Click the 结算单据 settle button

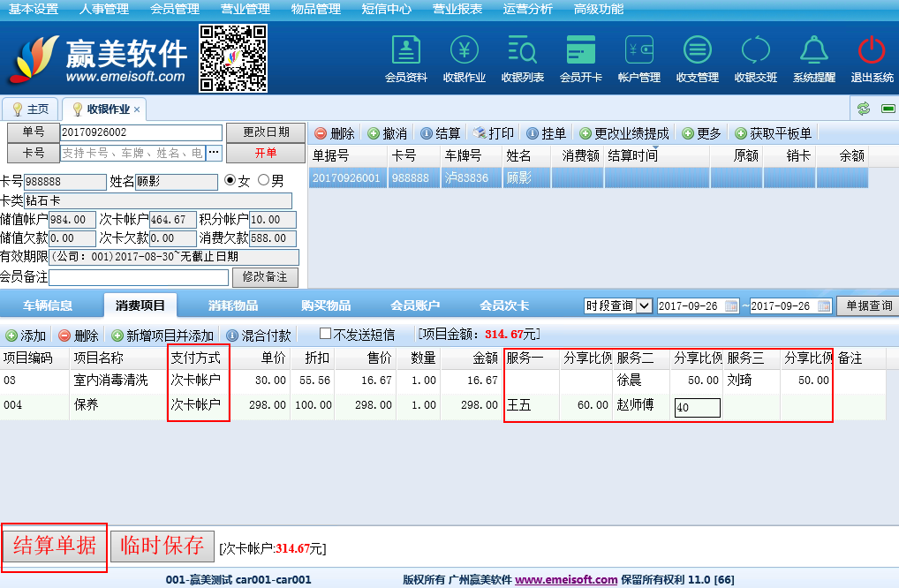tap(55, 547)
